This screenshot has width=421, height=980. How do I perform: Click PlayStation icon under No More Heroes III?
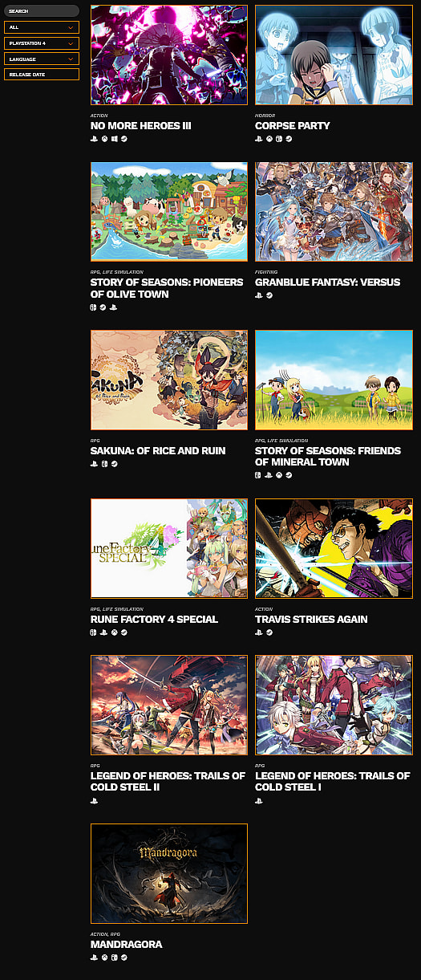click(94, 139)
